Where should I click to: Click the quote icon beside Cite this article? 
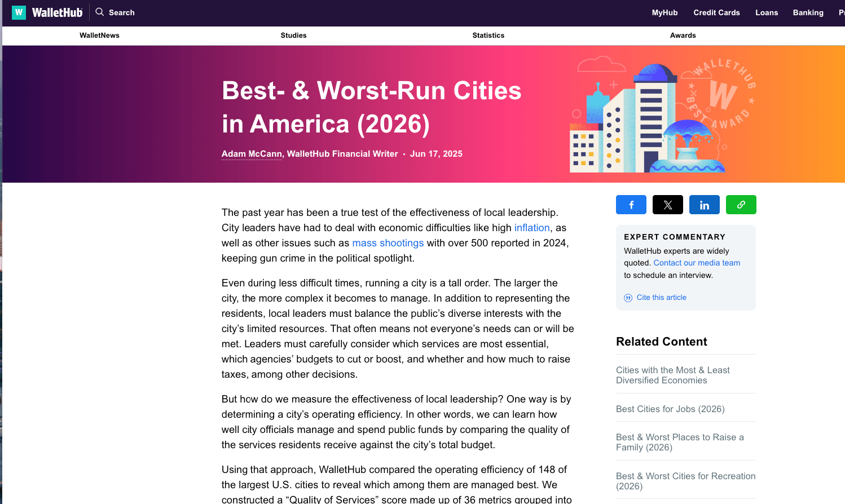point(628,297)
